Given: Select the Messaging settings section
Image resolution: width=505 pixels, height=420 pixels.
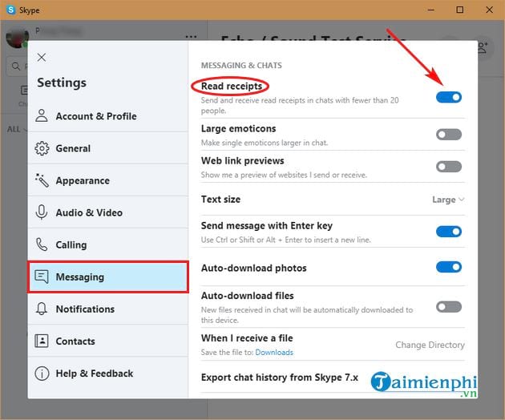Looking at the screenshot, I should 108,277.
